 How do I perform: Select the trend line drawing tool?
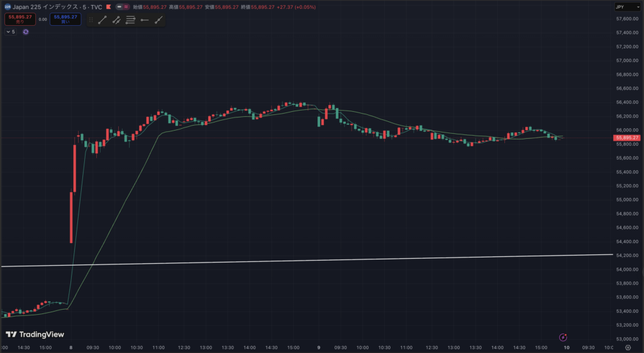103,20
